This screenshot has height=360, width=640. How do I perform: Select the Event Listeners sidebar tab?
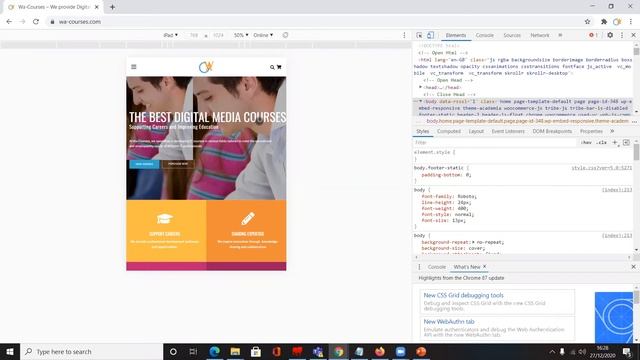[x=508, y=131]
